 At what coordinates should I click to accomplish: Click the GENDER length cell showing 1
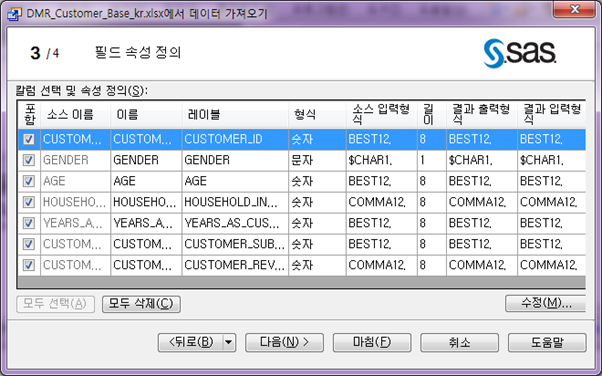point(432,160)
